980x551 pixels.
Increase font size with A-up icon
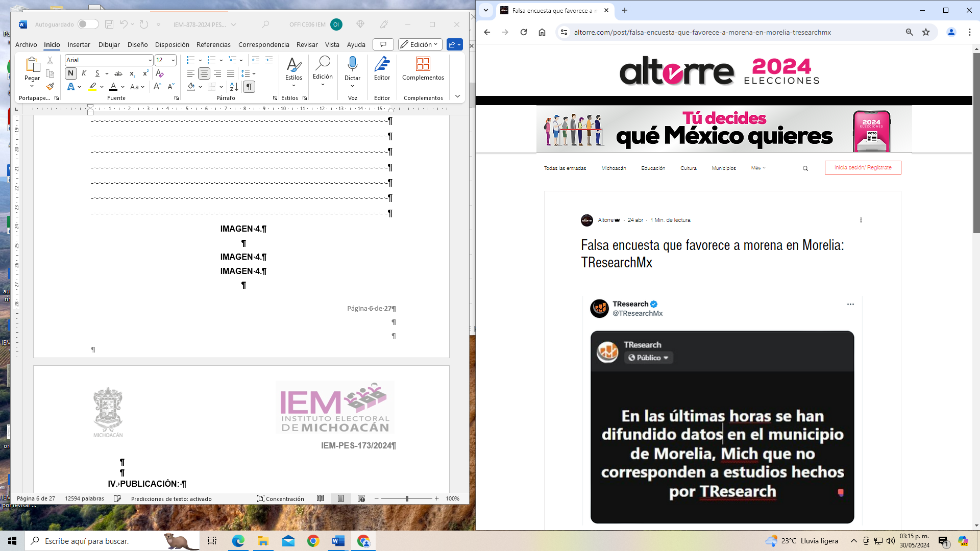(157, 87)
